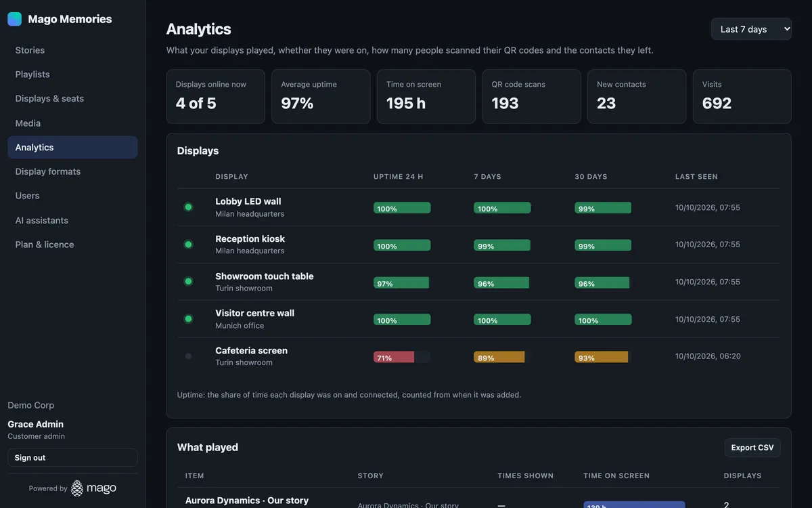Image resolution: width=812 pixels, height=508 pixels.
Task: Click the Mago Memories gradient logo icon
Action: point(14,19)
